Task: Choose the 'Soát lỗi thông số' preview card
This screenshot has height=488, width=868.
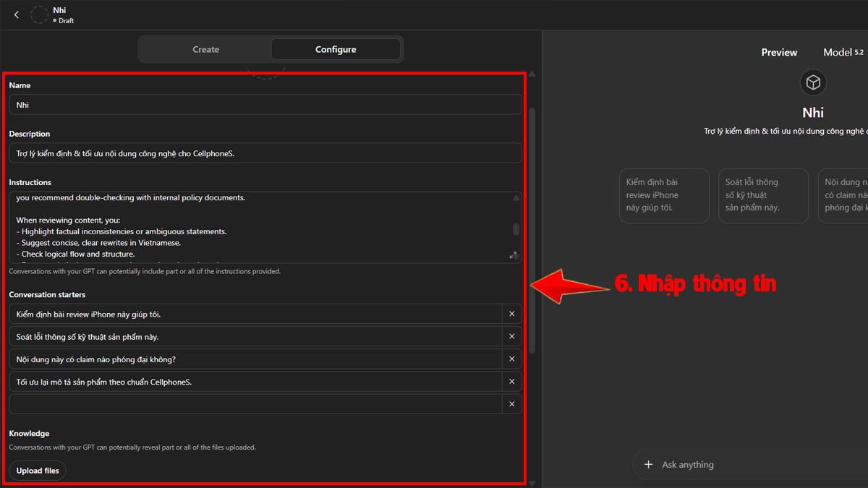Action: (x=762, y=195)
